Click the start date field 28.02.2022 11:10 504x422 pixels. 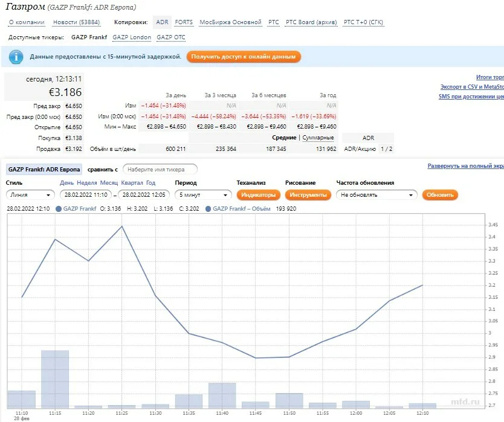(86, 194)
